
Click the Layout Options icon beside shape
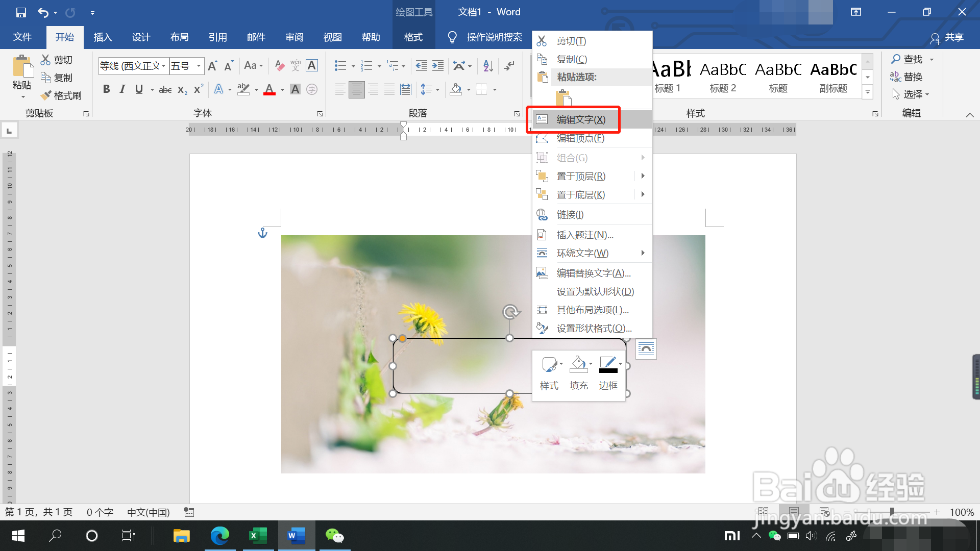tap(646, 349)
